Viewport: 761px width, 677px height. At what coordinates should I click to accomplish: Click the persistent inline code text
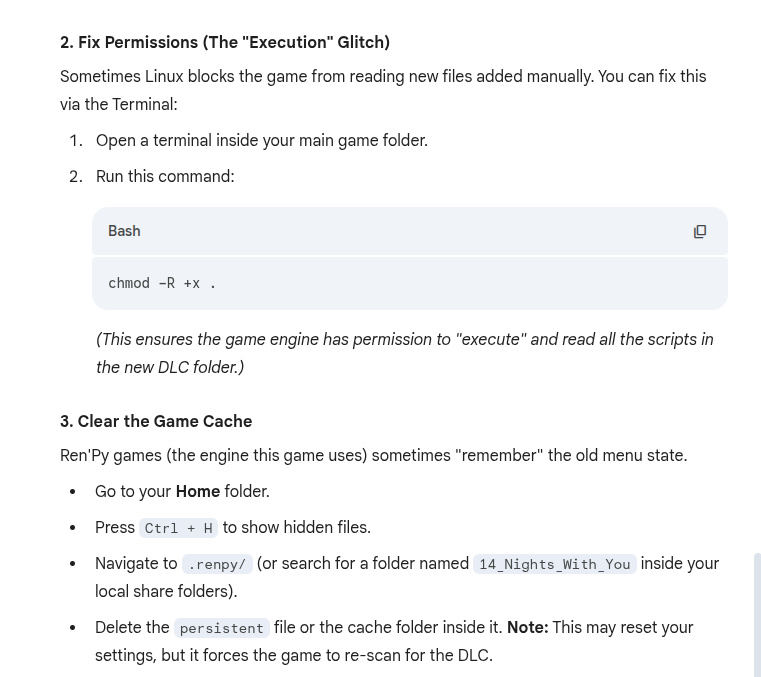[221, 628]
